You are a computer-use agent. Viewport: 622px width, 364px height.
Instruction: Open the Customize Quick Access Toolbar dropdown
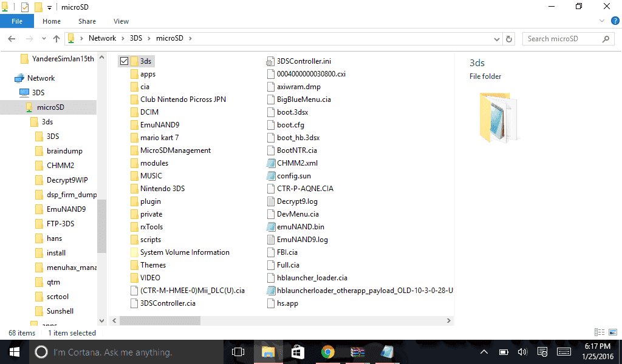[x=49, y=7]
